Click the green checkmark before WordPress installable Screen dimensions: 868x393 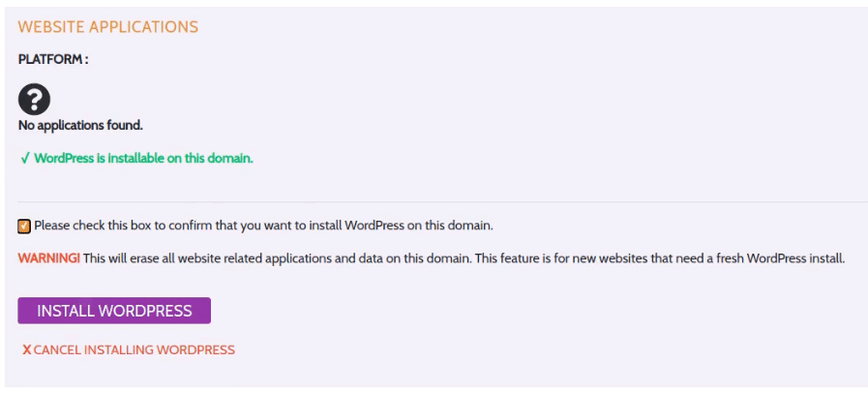point(25,159)
